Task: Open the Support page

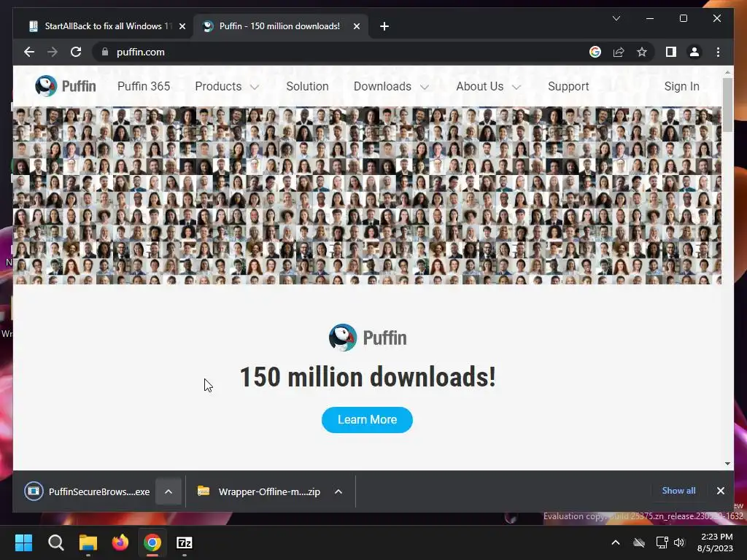Action: [x=568, y=86]
